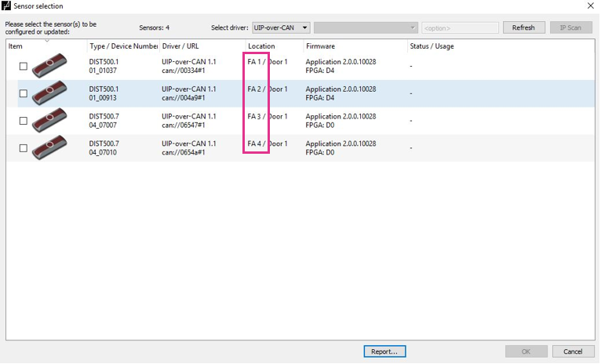The height and width of the screenshot is (364, 601).
Task: Click the sensor icon for device 01_01037
Action: tap(49, 66)
